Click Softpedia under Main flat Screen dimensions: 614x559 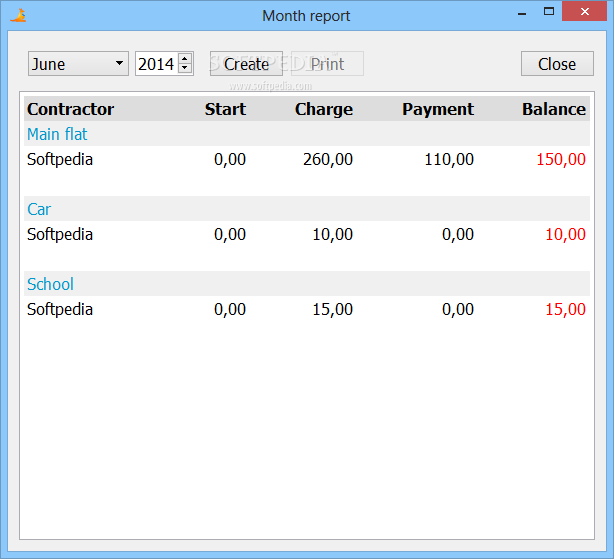(60, 159)
